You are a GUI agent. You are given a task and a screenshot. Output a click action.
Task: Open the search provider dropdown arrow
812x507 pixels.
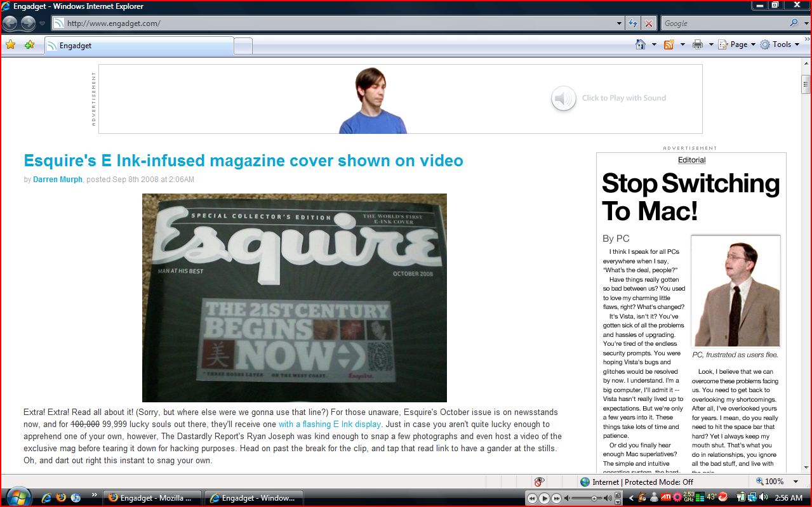(x=805, y=23)
